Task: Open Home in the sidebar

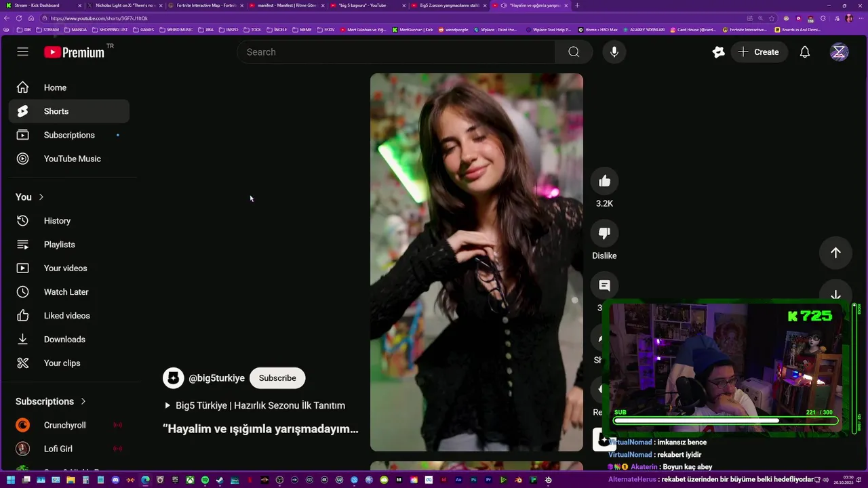Action: pyautogui.click(x=69, y=87)
